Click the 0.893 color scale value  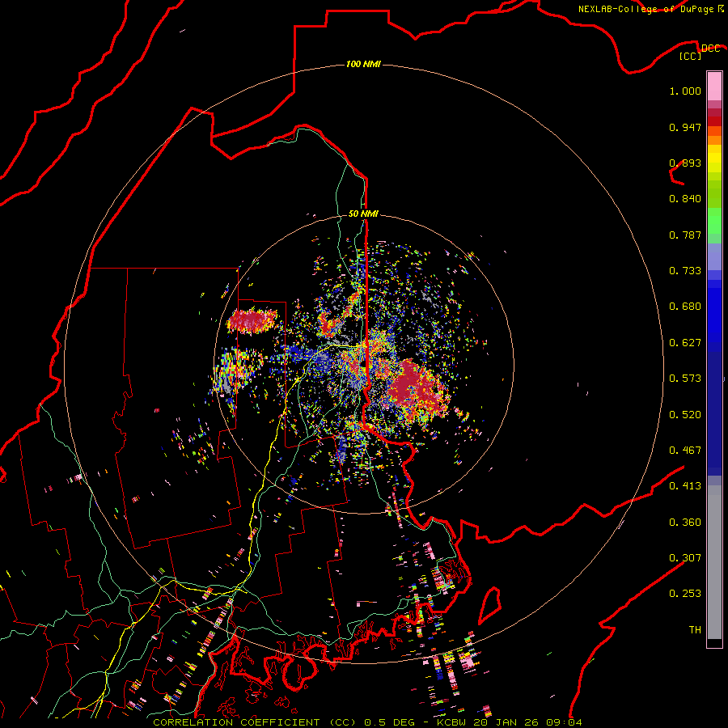coord(685,163)
